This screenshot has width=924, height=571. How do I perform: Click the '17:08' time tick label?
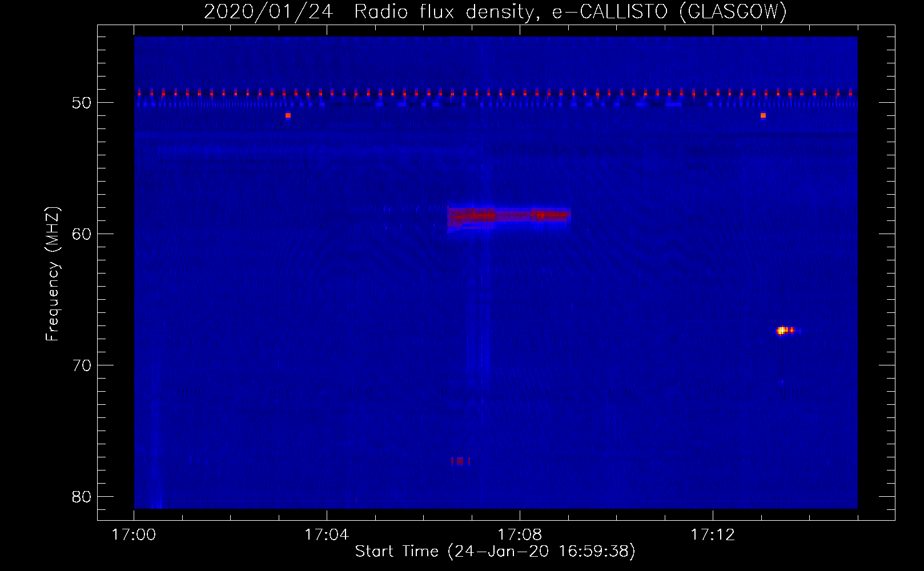click(520, 534)
